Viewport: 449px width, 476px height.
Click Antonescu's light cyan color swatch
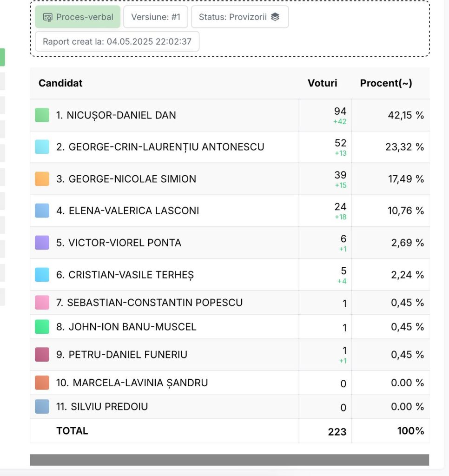42,147
